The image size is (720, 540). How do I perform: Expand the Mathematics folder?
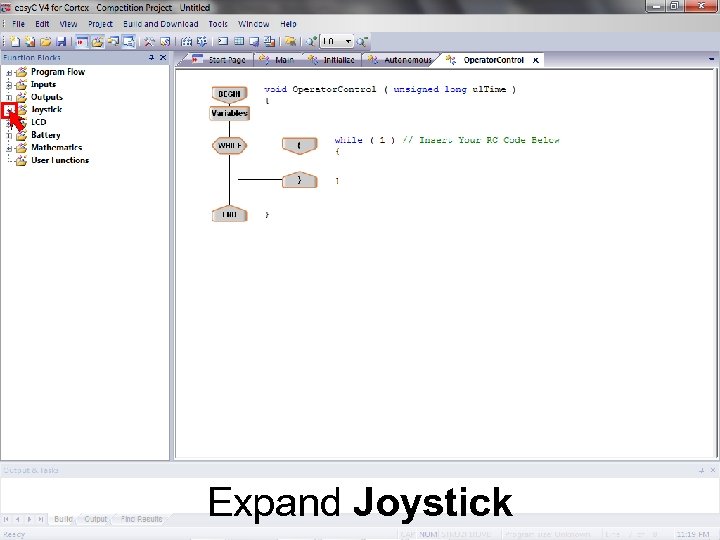(x=9, y=148)
